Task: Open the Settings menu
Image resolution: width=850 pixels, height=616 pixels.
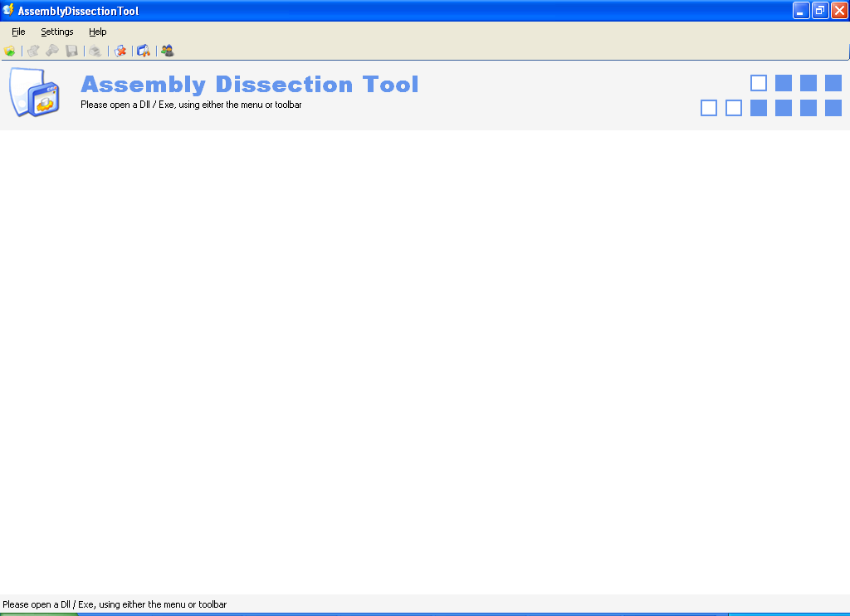Action: click(x=57, y=32)
